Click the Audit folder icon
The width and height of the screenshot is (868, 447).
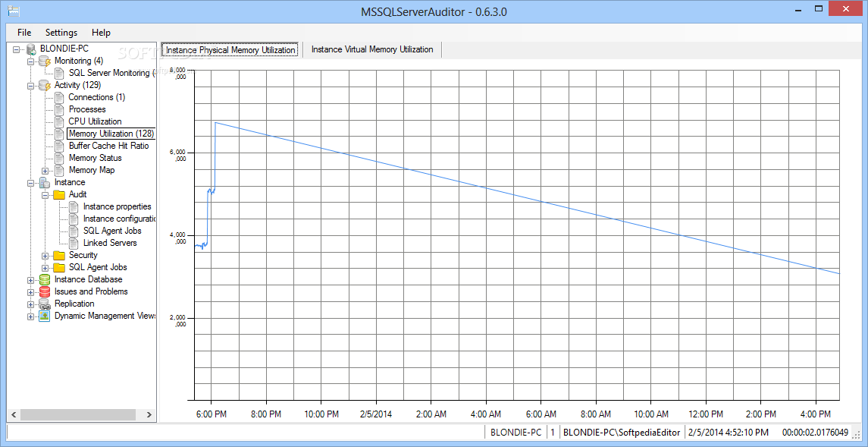point(59,195)
